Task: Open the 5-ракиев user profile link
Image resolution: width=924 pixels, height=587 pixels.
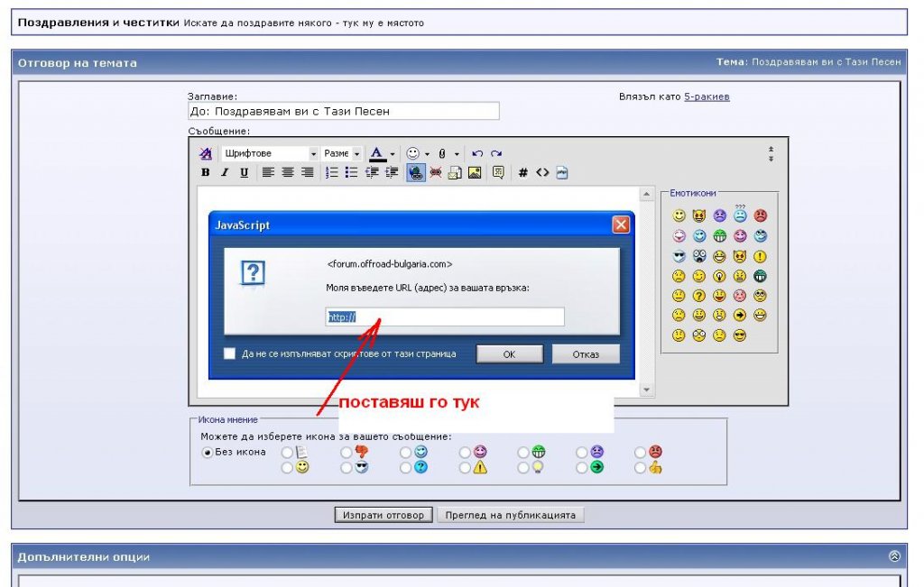Action: click(707, 96)
